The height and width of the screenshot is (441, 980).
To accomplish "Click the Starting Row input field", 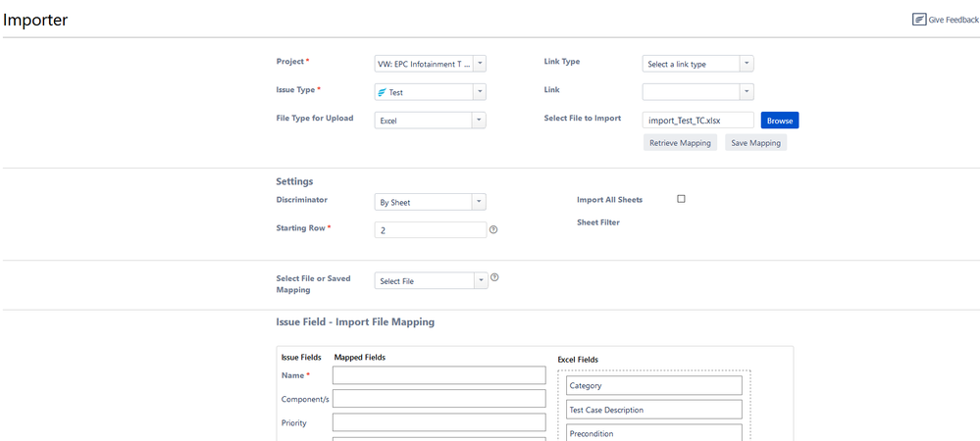I will [430, 230].
